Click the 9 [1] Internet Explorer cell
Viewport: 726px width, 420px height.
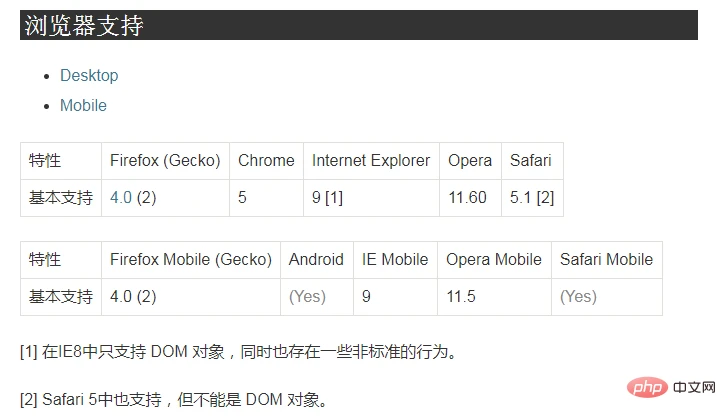[x=371, y=198]
